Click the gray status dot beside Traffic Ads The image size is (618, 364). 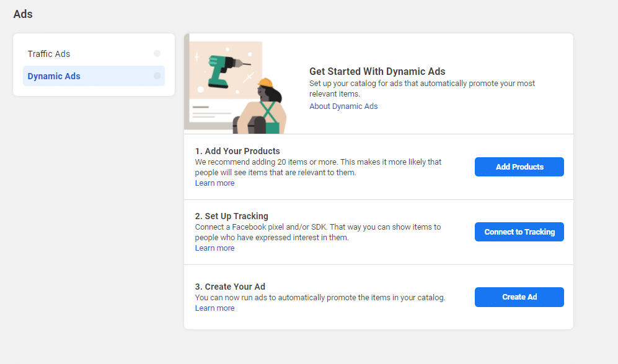pos(157,53)
